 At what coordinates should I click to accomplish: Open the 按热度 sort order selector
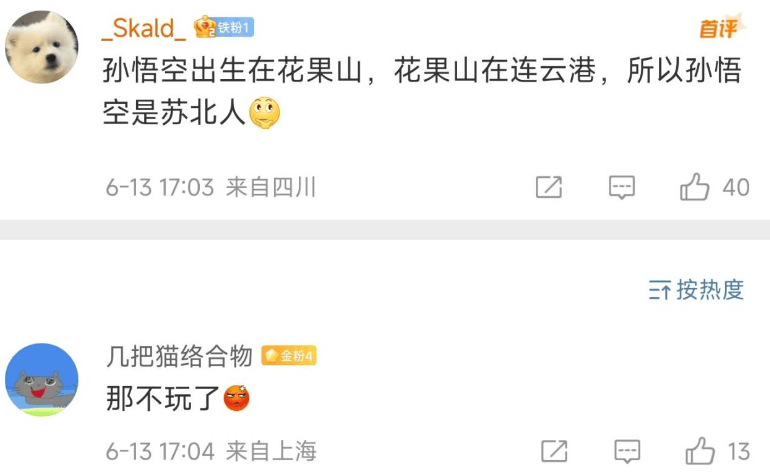696,290
